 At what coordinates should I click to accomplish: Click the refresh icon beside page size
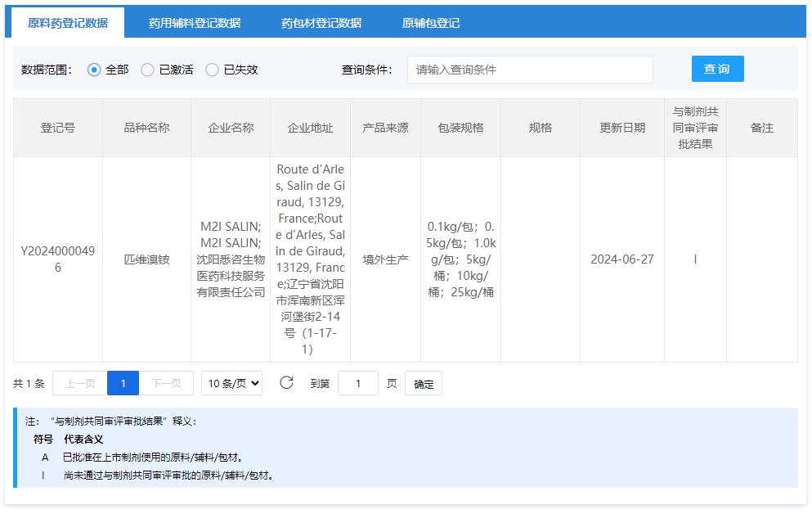pos(286,383)
